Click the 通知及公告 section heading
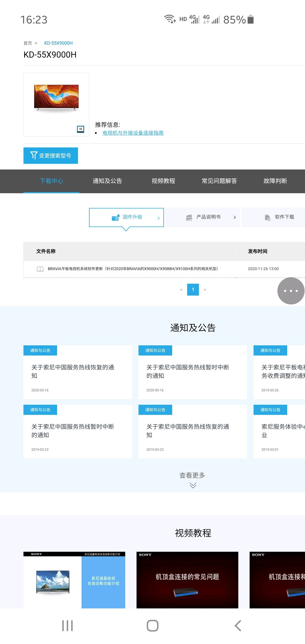305x644 pixels. coord(193,328)
